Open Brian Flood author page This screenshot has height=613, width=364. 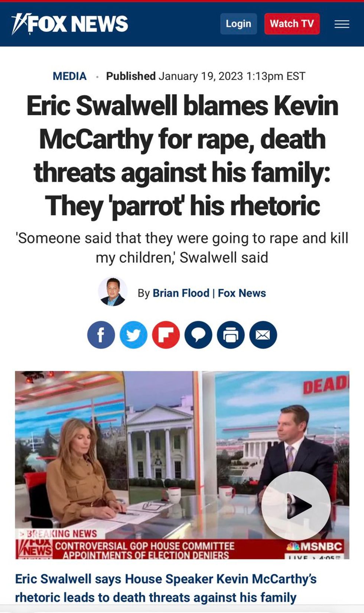coord(181,293)
